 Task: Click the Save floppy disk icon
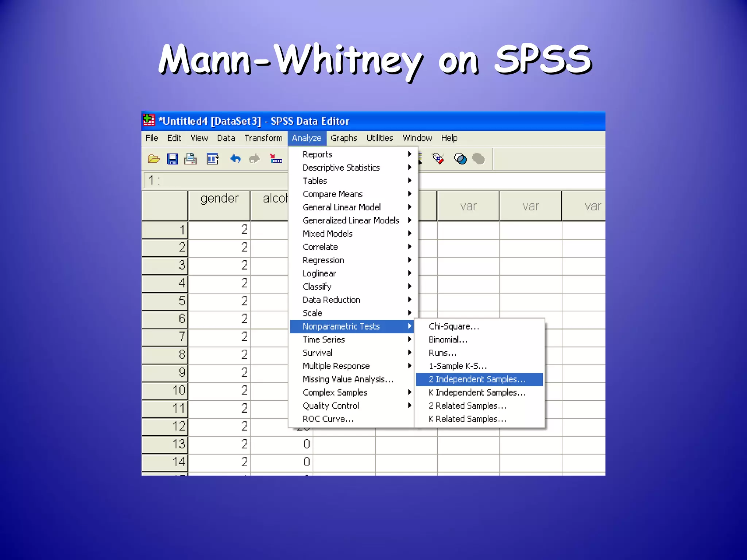[173, 159]
